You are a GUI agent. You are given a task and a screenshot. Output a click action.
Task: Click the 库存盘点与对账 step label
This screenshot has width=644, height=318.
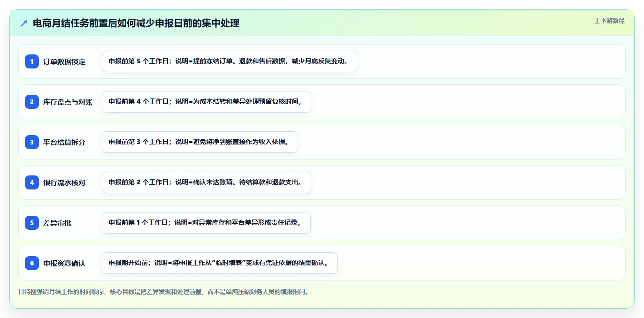pyautogui.click(x=68, y=102)
